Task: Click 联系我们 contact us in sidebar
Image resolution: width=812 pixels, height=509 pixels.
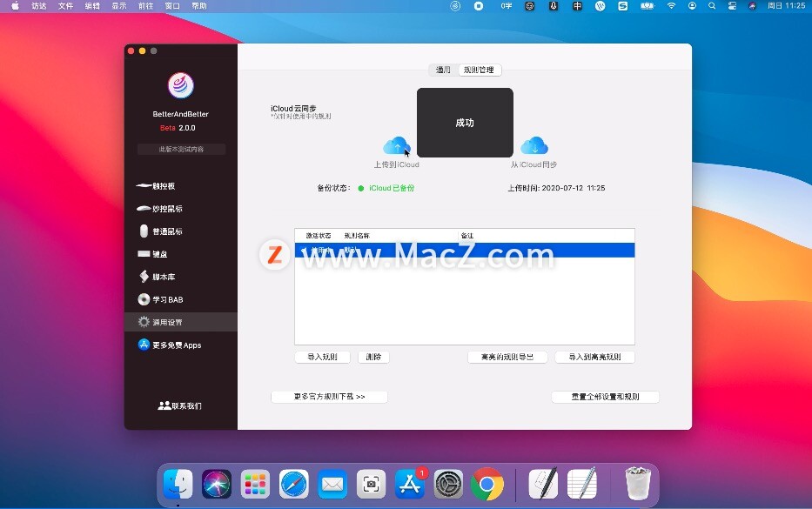Action: point(179,405)
